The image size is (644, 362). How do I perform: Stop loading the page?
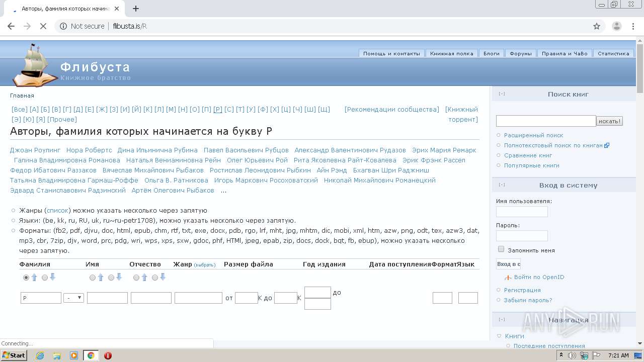43,26
